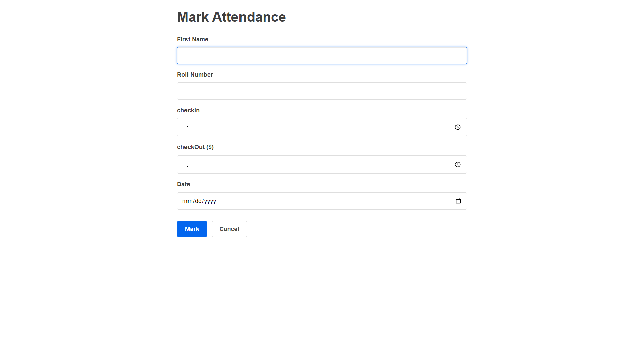Select the calendar icon in Date field
The image size is (644, 362).
[x=458, y=201]
